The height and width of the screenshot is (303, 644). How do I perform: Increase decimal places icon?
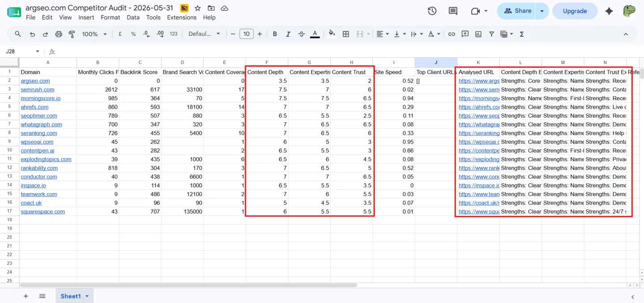click(160, 34)
